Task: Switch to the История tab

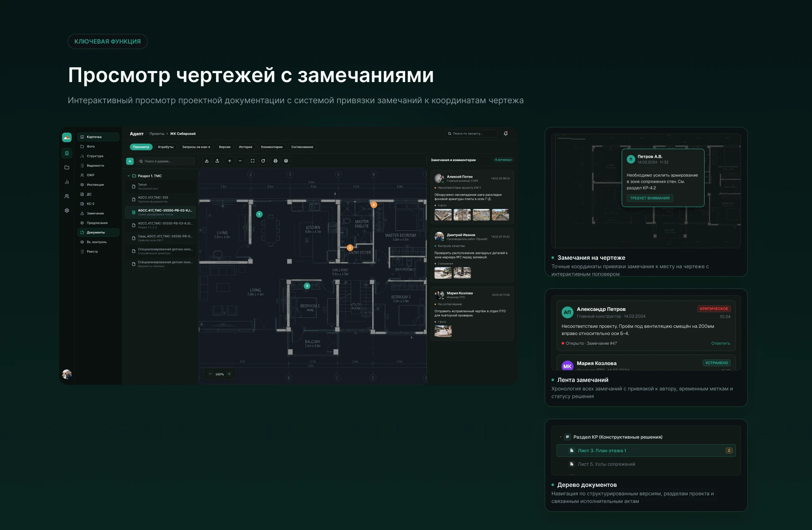Action: (245, 147)
